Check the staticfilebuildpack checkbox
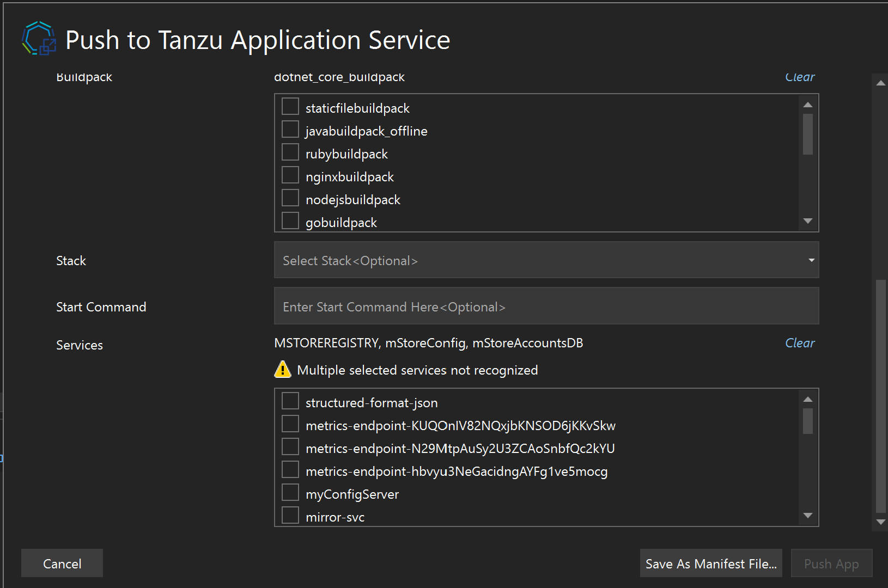The width and height of the screenshot is (888, 588). pyautogui.click(x=290, y=107)
